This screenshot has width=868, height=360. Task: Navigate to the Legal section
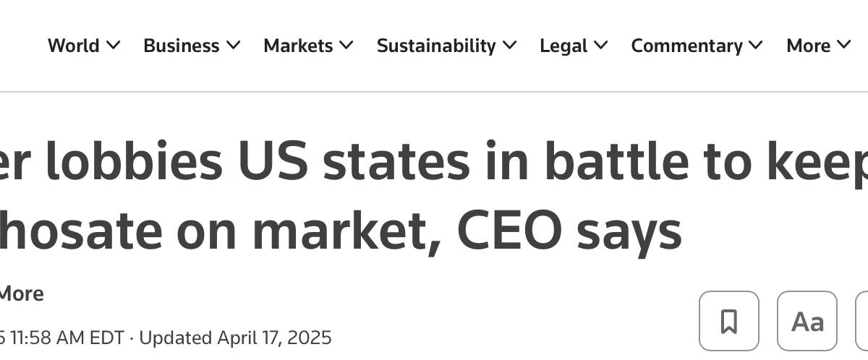pos(563,46)
